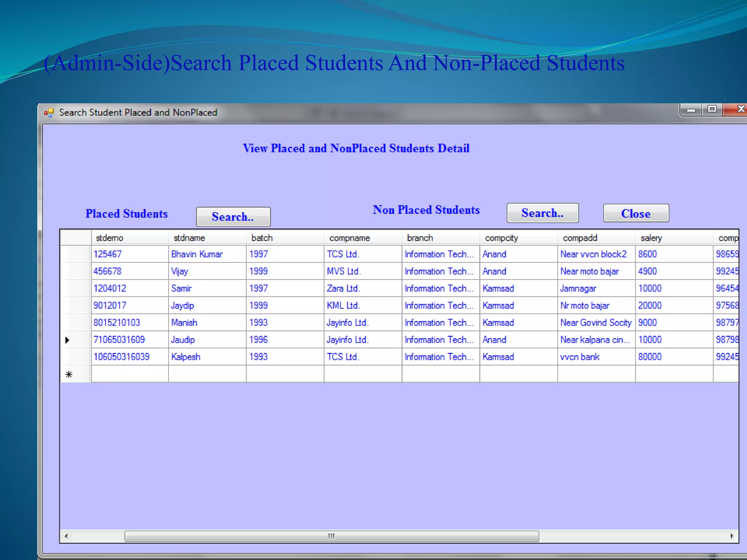Click the scroll left arrow of grid
Image resolution: width=747 pixels, height=560 pixels.
[66, 536]
